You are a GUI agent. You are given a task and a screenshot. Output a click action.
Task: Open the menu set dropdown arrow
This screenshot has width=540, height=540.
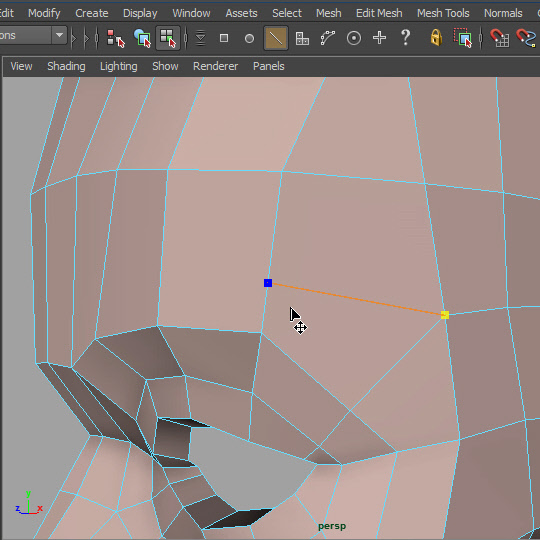(x=59, y=35)
